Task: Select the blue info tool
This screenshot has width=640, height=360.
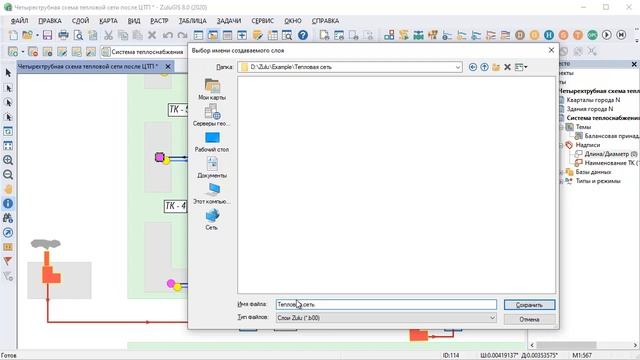Action: tap(8, 203)
